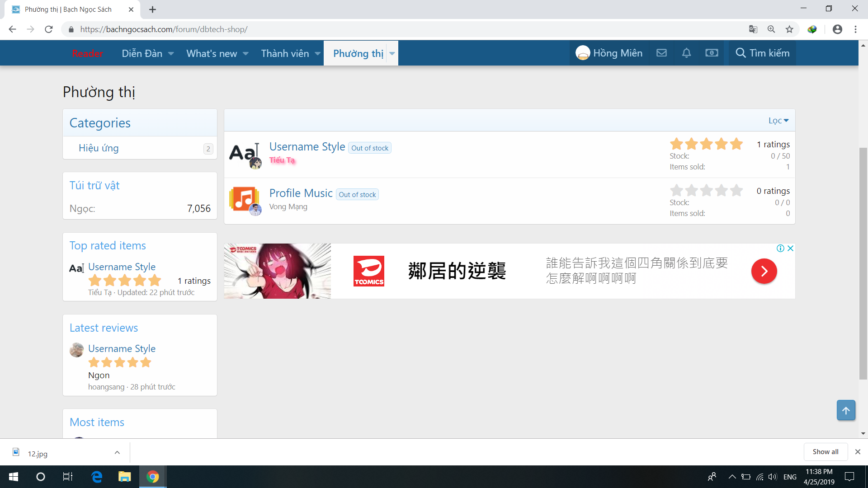
Task: Open the Profile Music item icon
Action: (244, 199)
